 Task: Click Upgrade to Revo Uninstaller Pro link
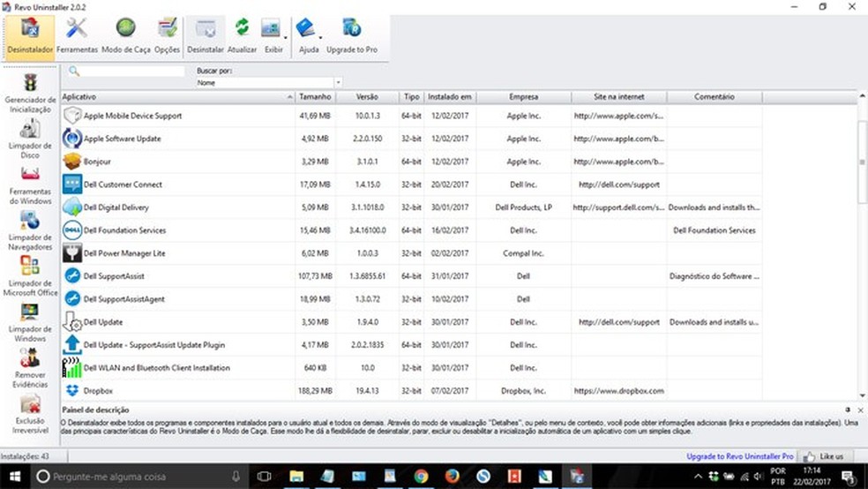click(740, 456)
